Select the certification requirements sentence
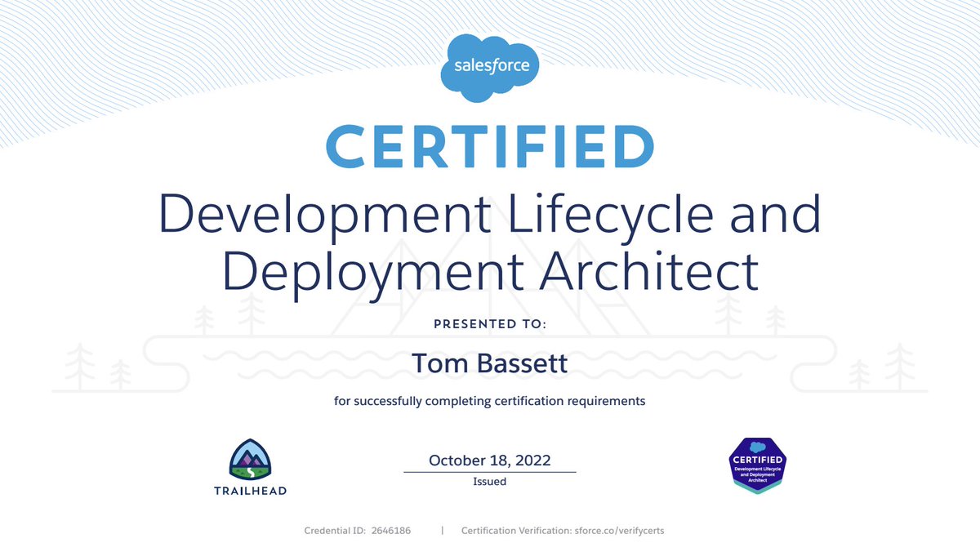 (488, 400)
